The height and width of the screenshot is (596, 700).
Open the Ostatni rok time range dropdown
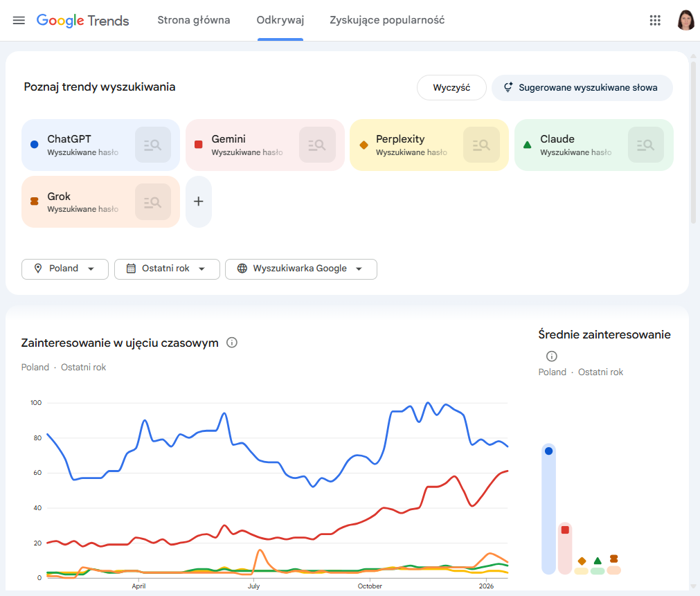coord(167,269)
